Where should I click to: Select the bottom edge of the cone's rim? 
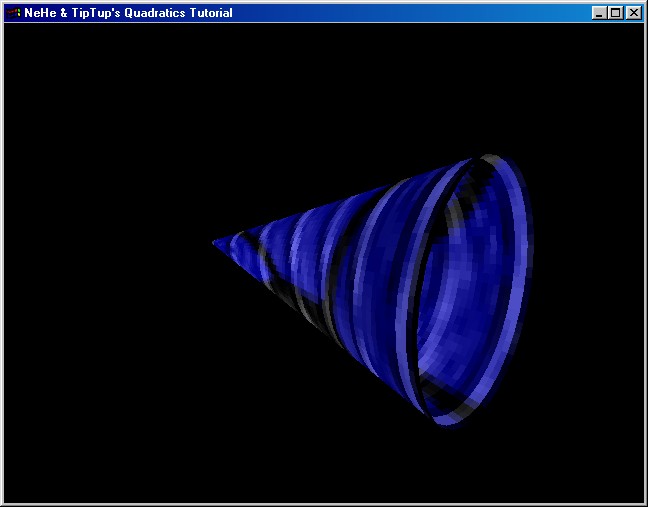tap(448, 419)
